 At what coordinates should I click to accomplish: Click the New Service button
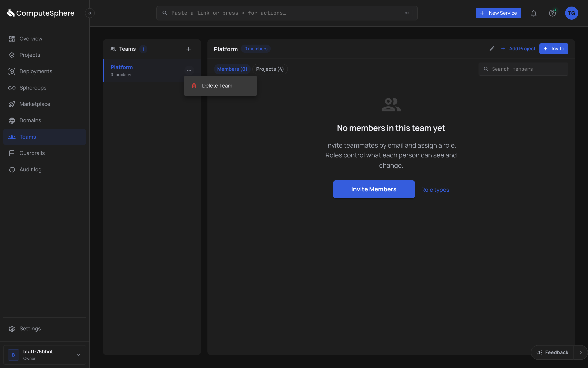(x=498, y=13)
